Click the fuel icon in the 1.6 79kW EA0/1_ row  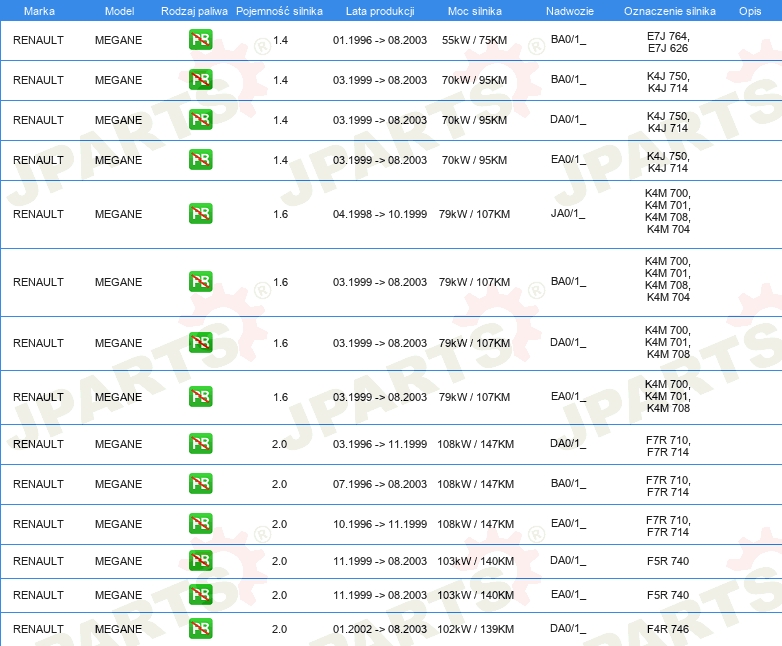(200, 397)
